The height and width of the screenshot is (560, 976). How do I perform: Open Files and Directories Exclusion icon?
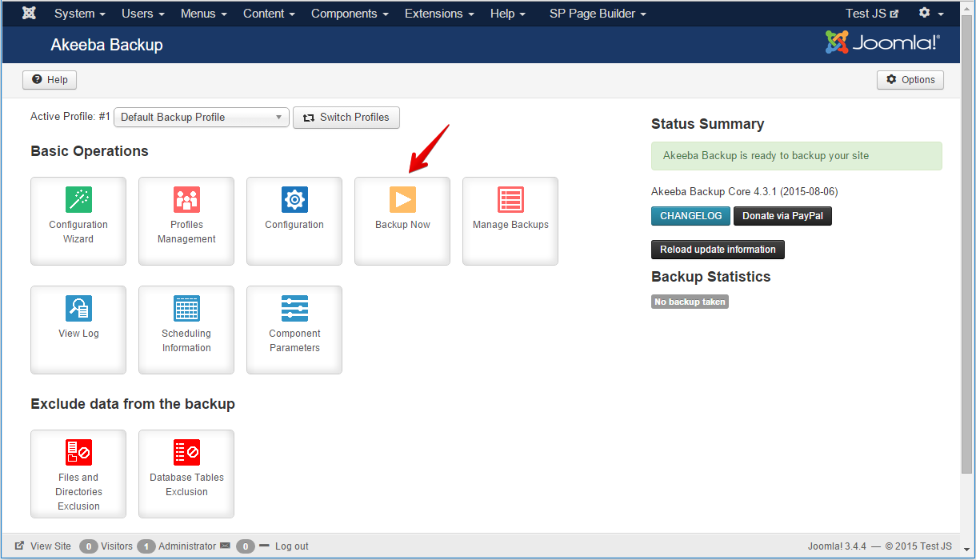tap(78, 453)
